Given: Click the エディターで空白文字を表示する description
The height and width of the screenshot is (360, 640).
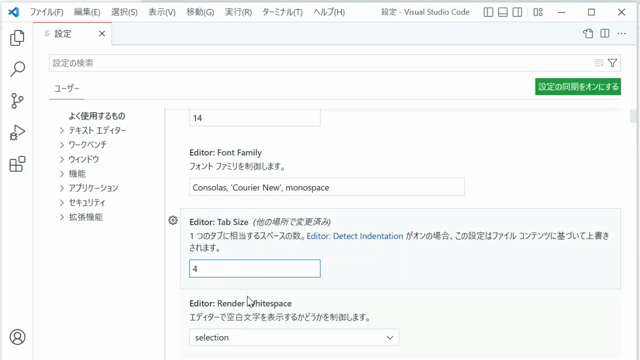Looking at the screenshot, I should click(280, 317).
